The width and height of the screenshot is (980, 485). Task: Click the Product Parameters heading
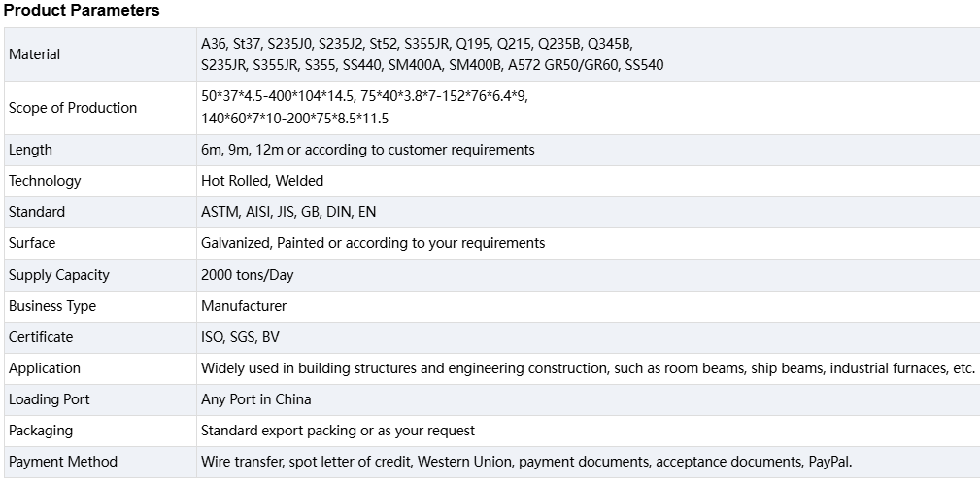[82, 10]
